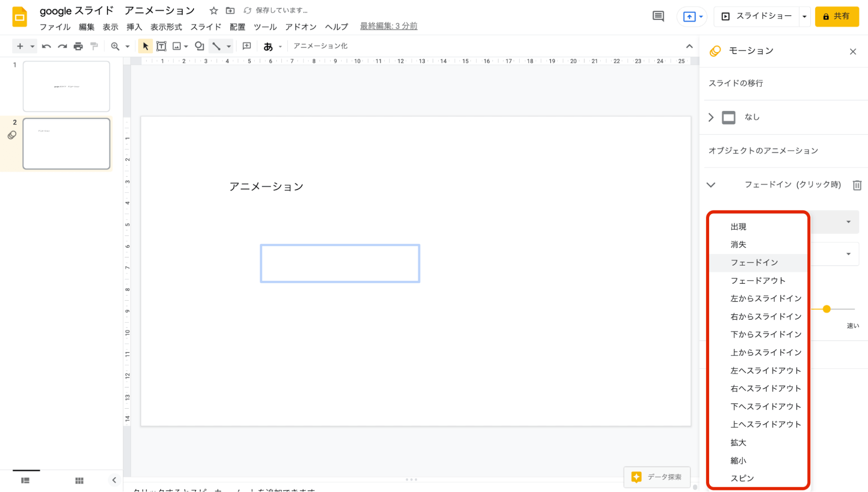Choose the select cursor tool
This screenshot has width=868, height=492.
coord(145,46)
